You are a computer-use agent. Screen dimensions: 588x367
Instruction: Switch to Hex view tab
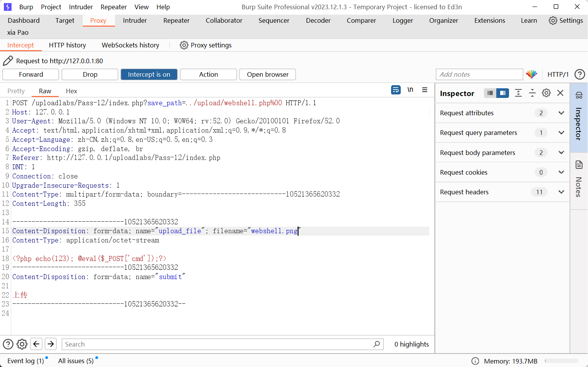pos(72,91)
